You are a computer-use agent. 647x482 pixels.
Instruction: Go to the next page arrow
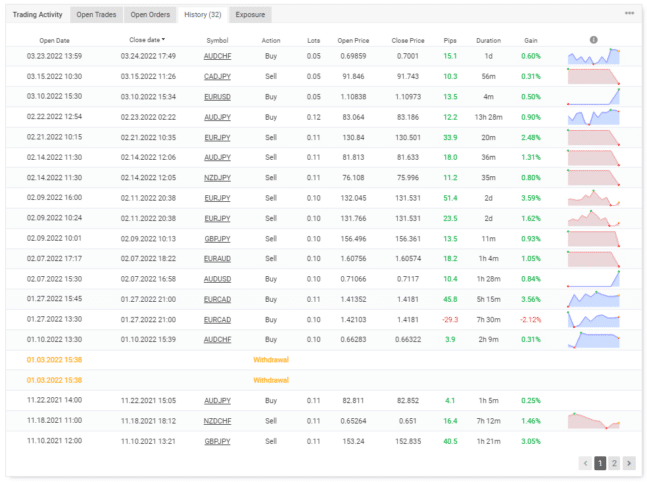pyautogui.click(x=630, y=463)
